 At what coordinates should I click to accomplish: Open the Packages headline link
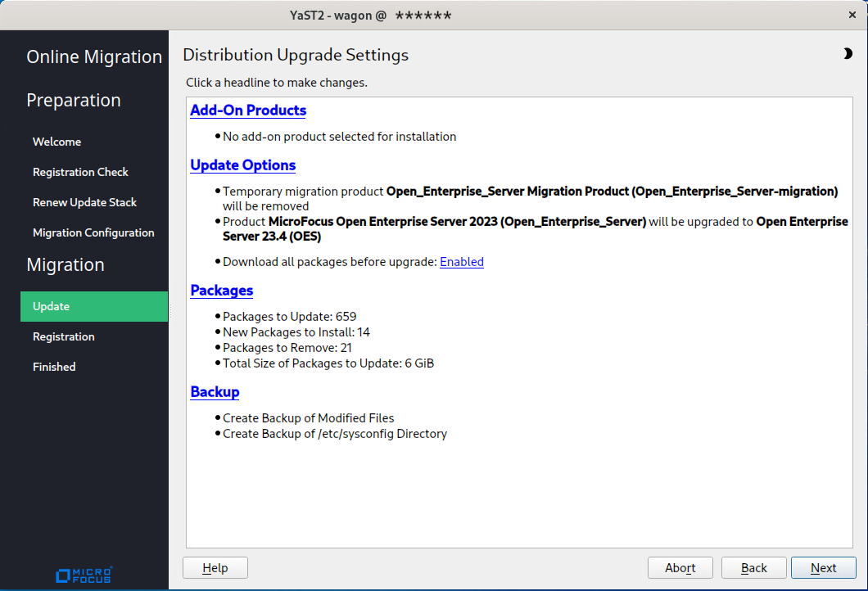(222, 291)
